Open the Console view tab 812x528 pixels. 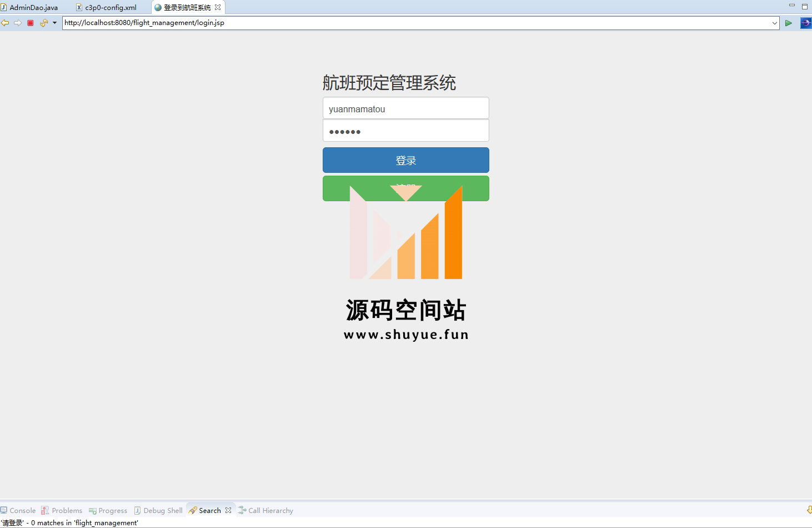(18, 510)
